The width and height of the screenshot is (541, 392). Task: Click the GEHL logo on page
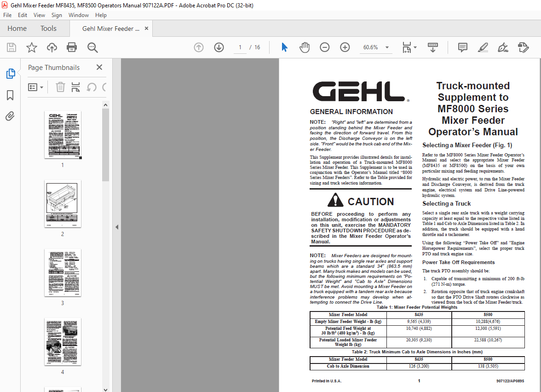click(361, 92)
